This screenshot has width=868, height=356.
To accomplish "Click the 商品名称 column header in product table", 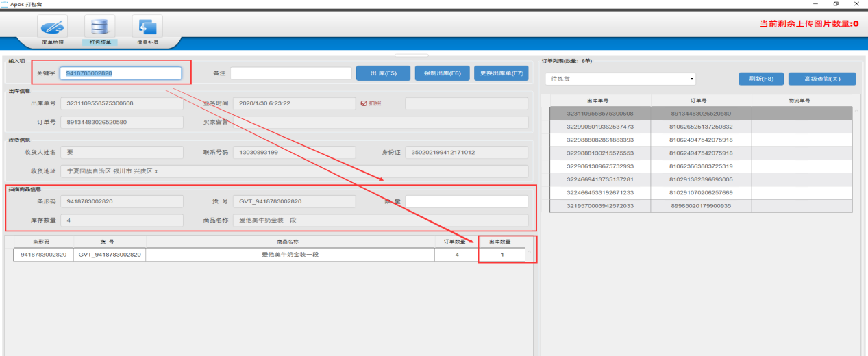I will (290, 242).
